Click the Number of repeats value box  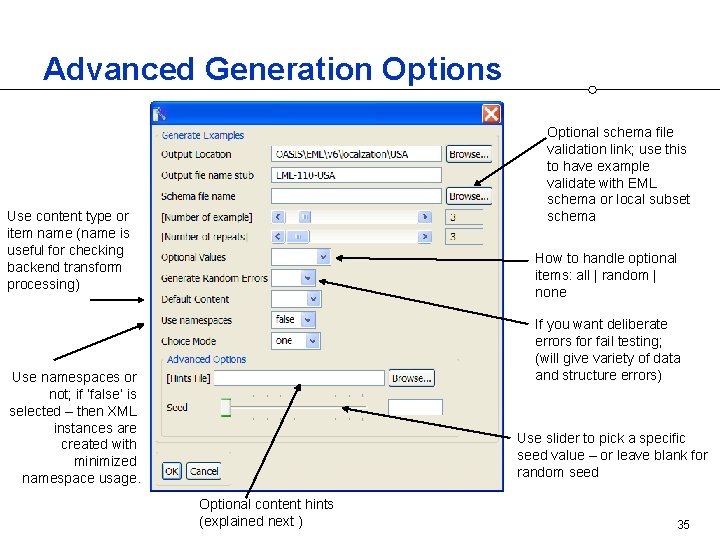tap(464, 237)
